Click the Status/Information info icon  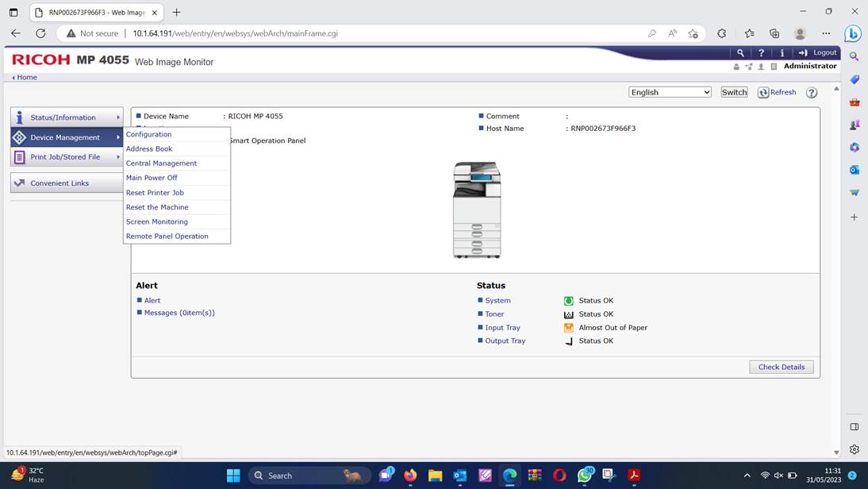tap(19, 117)
